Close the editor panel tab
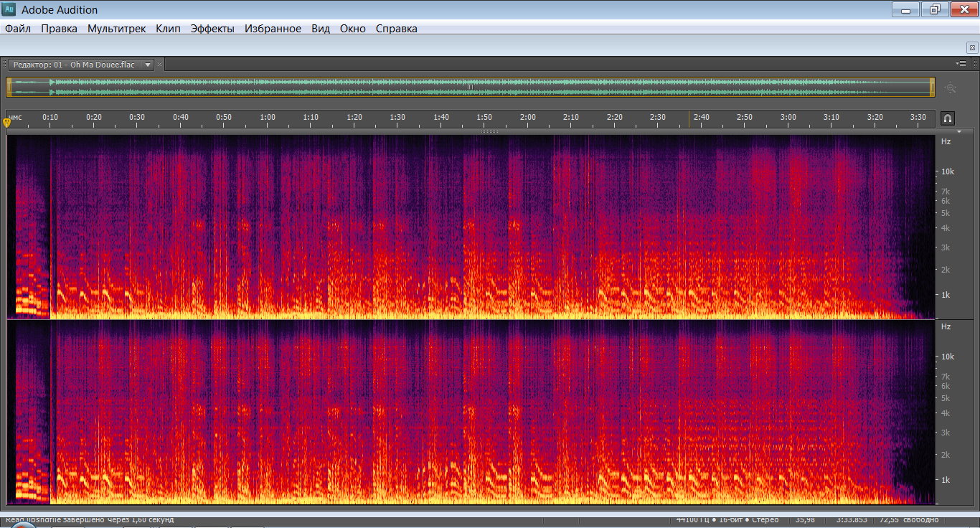Screen dimensions: 980x528 (160, 65)
